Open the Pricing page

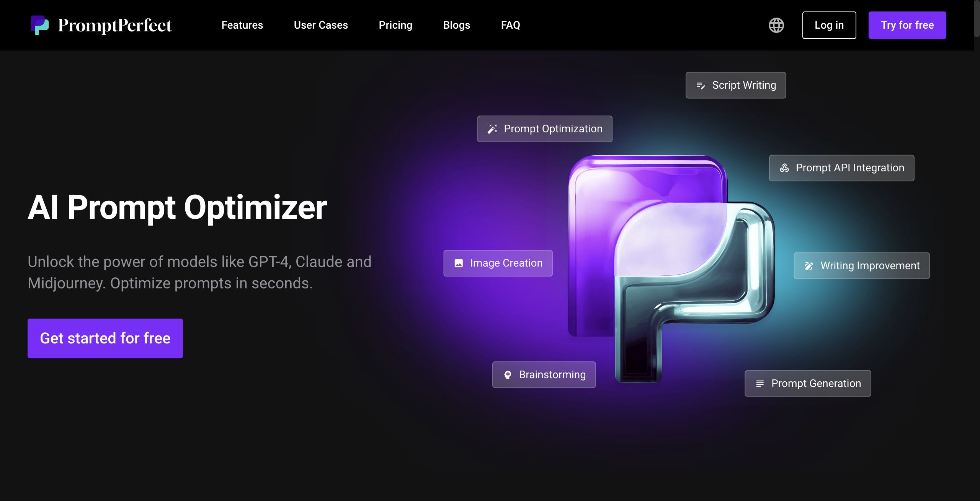click(395, 25)
